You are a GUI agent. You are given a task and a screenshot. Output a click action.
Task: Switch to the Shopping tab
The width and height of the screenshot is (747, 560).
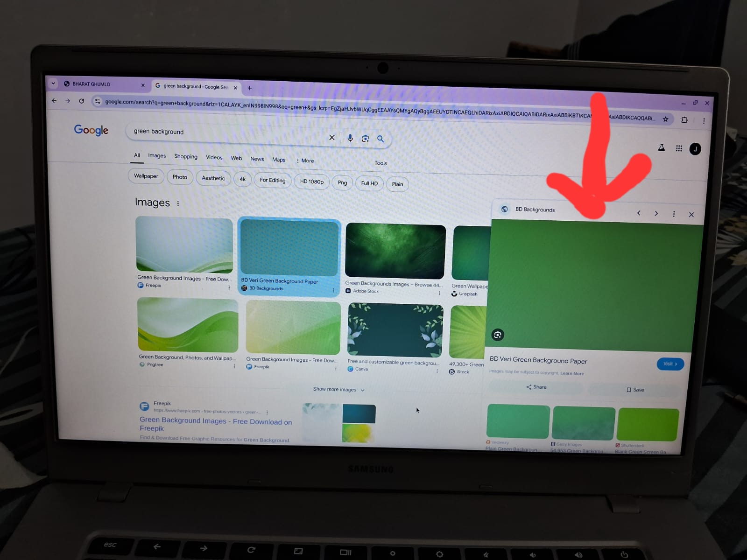tap(186, 156)
